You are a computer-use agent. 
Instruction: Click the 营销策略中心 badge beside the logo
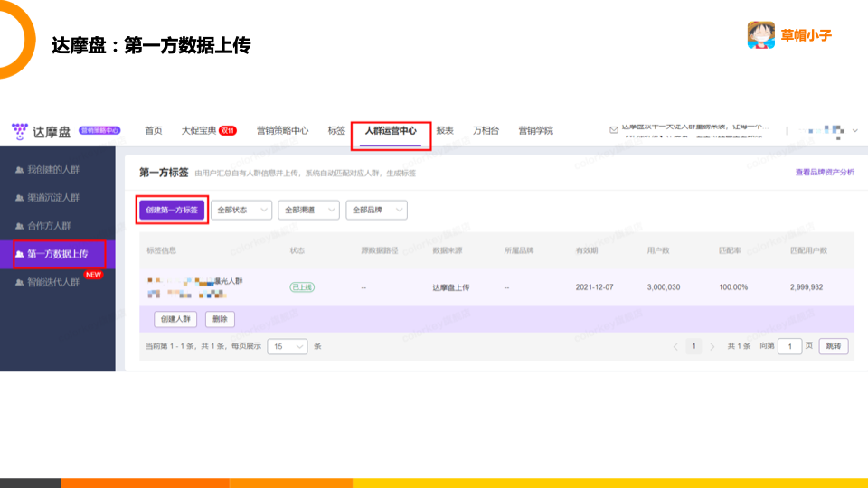coord(99,130)
